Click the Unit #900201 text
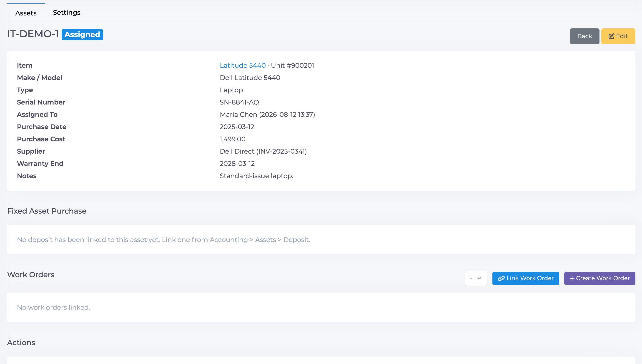642x364 pixels. pos(292,65)
